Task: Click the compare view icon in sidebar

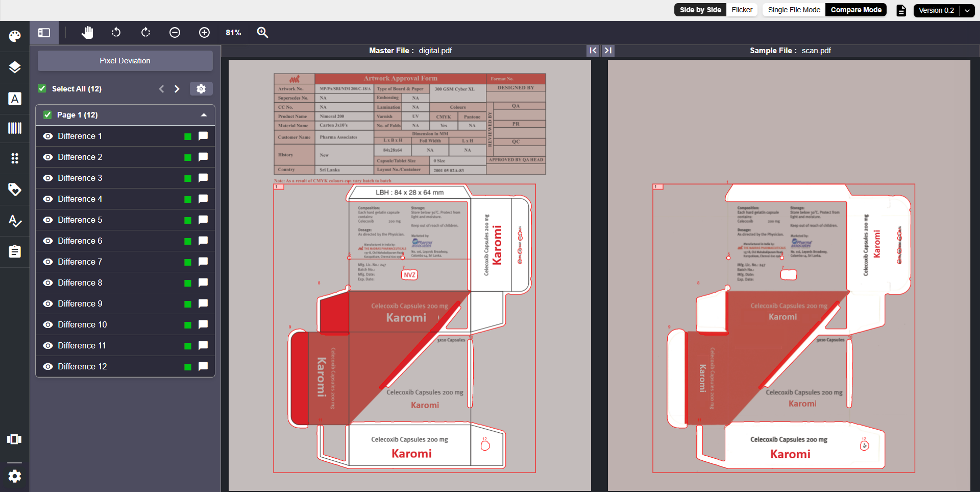Action: (14, 439)
